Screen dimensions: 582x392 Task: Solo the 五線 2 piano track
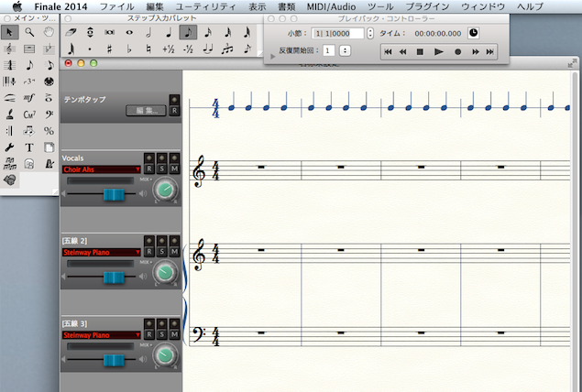161,252
